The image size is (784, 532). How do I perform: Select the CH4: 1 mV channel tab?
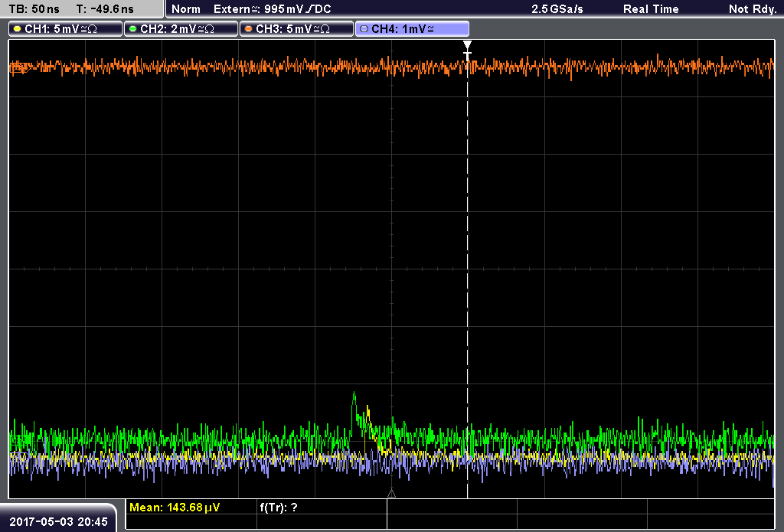412,29
